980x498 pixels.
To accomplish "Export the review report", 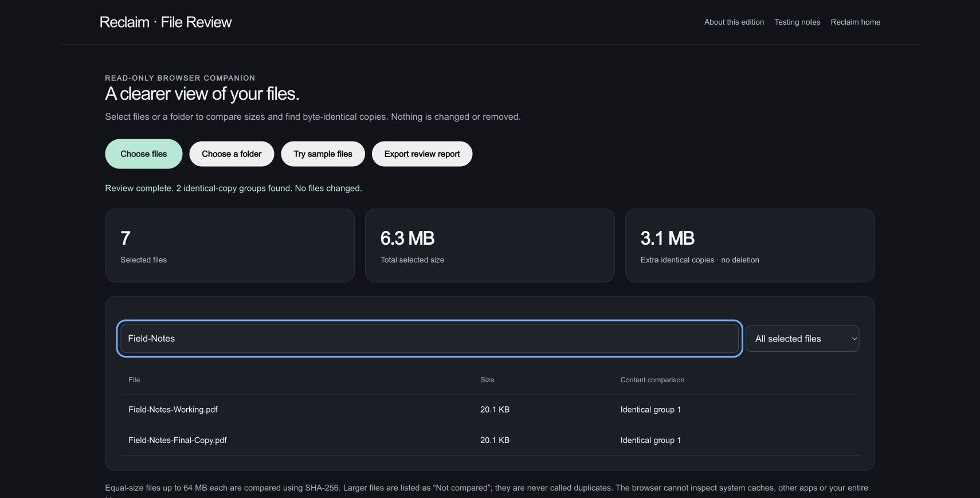I will pyautogui.click(x=422, y=154).
